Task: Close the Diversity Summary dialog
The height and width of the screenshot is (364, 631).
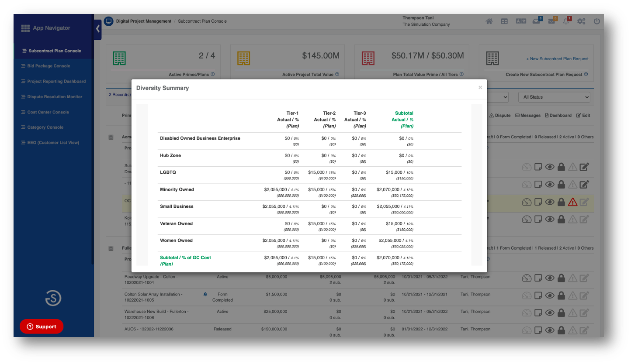Action: click(x=480, y=88)
